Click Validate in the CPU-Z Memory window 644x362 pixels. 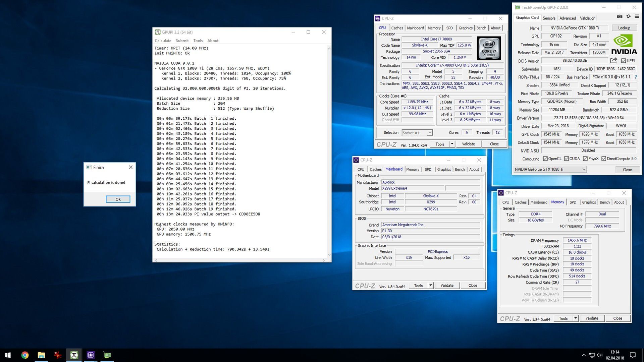[592, 318]
